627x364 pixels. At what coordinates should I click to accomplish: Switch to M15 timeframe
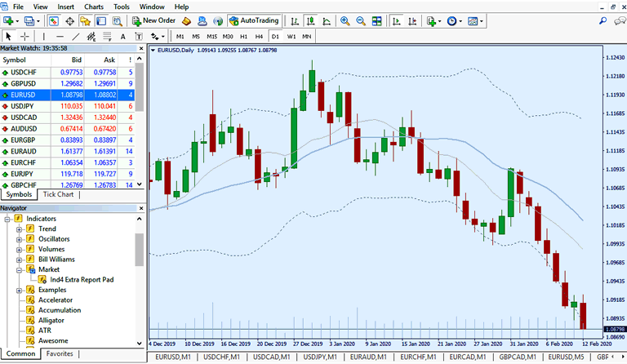(212, 37)
